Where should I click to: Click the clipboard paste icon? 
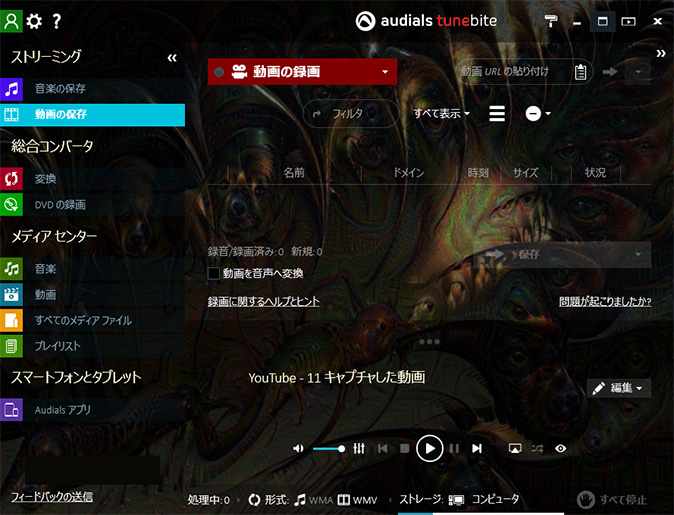580,72
